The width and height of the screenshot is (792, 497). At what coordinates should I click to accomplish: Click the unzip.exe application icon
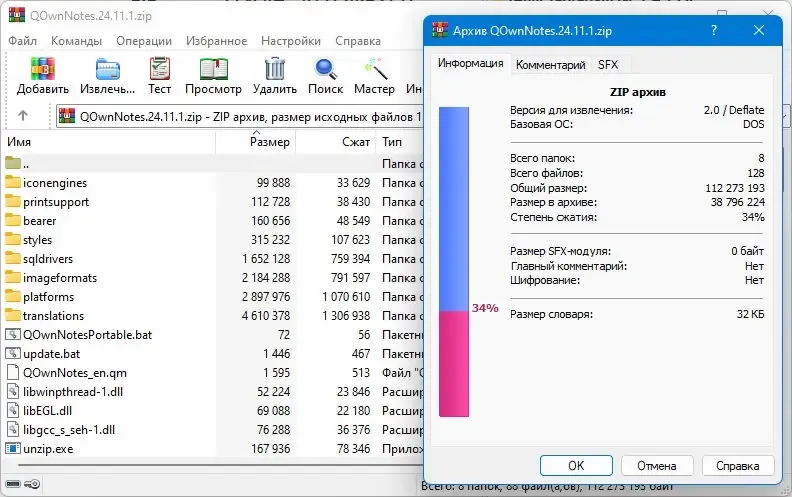click(x=13, y=449)
